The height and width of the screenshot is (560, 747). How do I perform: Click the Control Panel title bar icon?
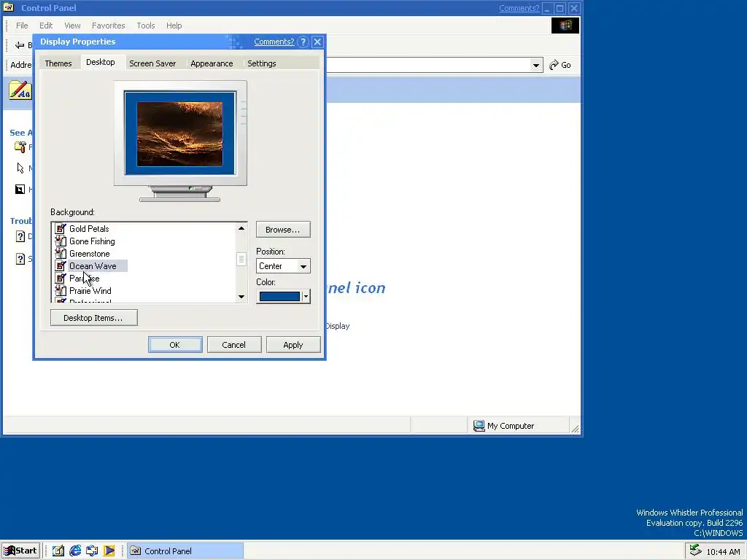pyautogui.click(x=9, y=7)
